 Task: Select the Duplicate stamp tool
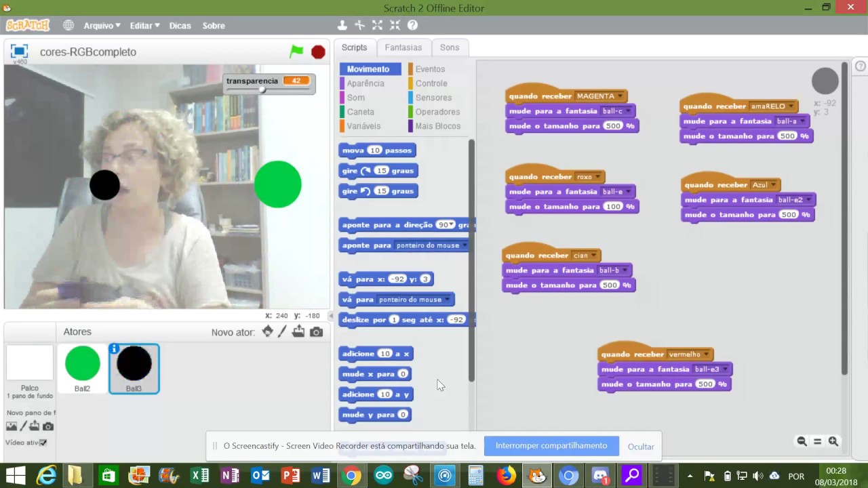tap(342, 25)
